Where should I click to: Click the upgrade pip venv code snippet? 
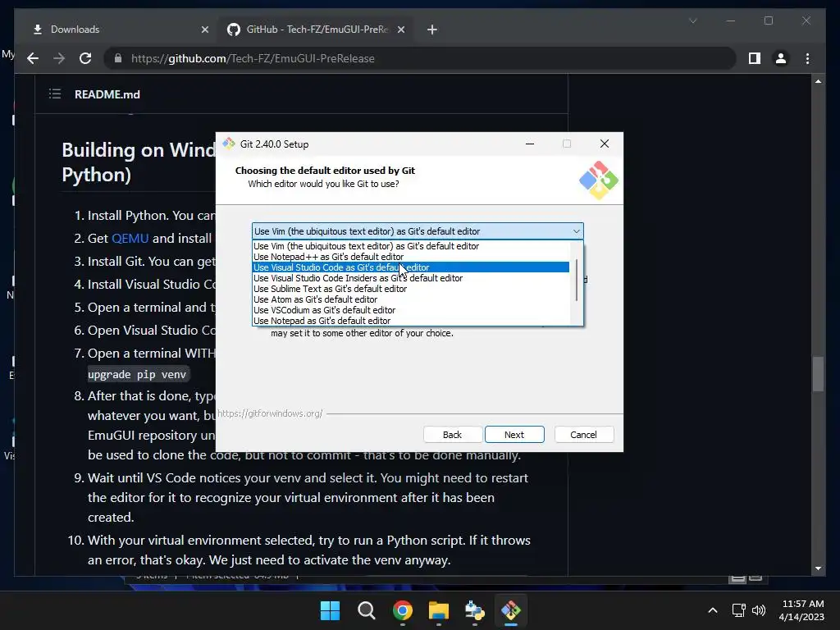click(137, 374)
